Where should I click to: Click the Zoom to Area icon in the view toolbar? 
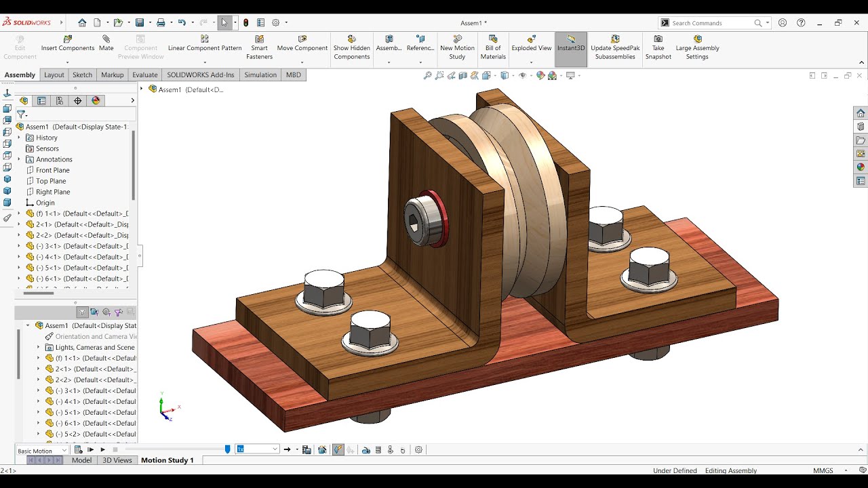439,76
